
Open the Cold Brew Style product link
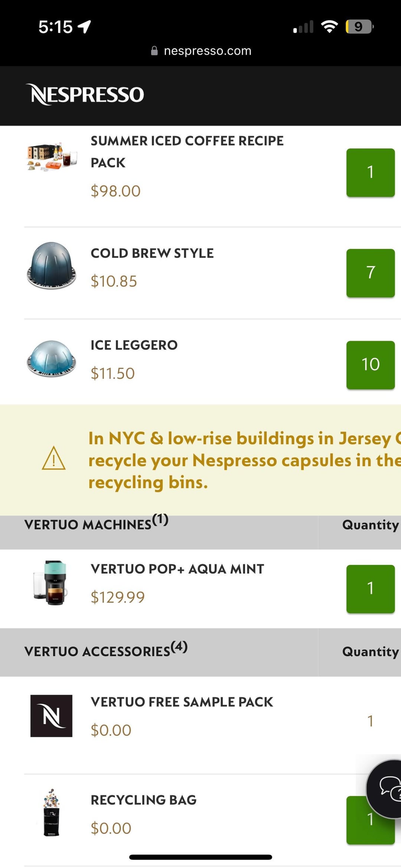(x=152, y=253)
